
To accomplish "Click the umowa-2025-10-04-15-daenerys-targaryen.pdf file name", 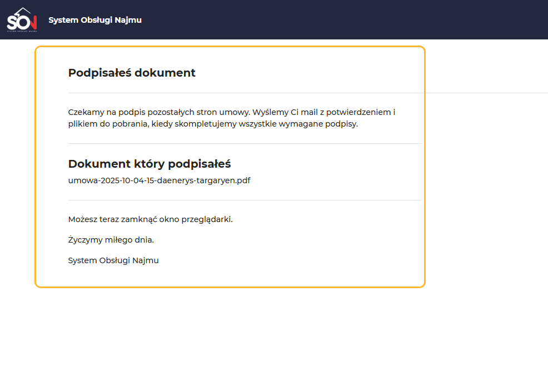I will coord(160,180).
